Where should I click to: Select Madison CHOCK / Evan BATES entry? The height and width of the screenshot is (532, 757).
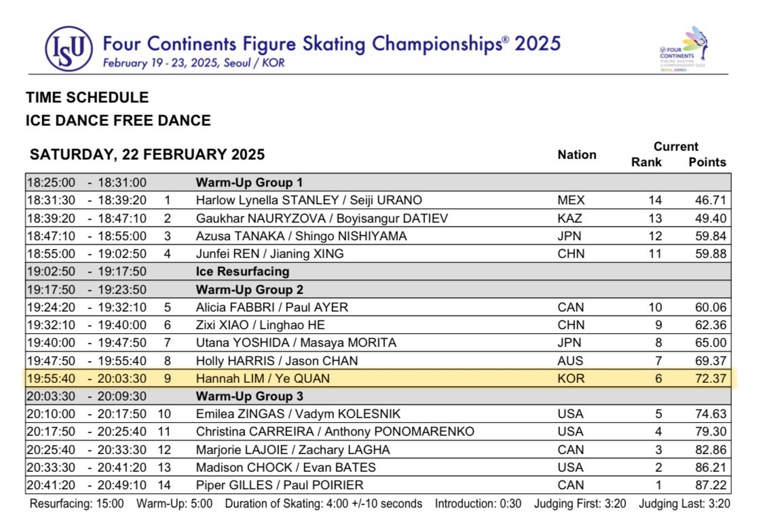point(285,467)
